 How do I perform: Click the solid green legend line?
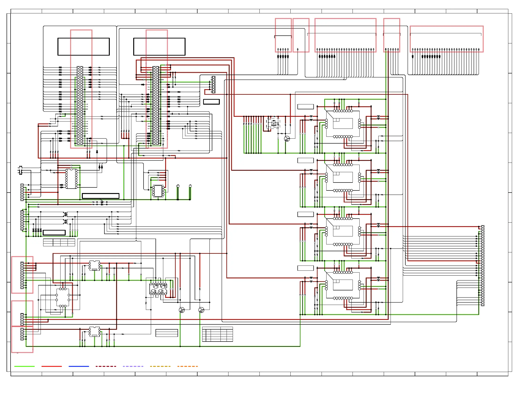(24, 366)
